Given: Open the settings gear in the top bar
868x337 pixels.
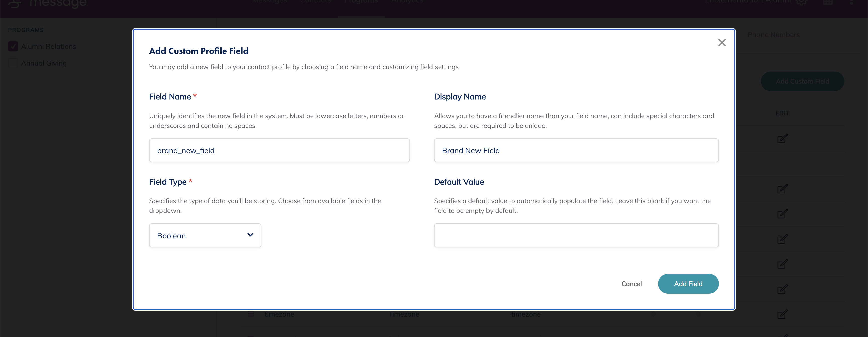Looking at the screenshot, I should coord(801,2).
